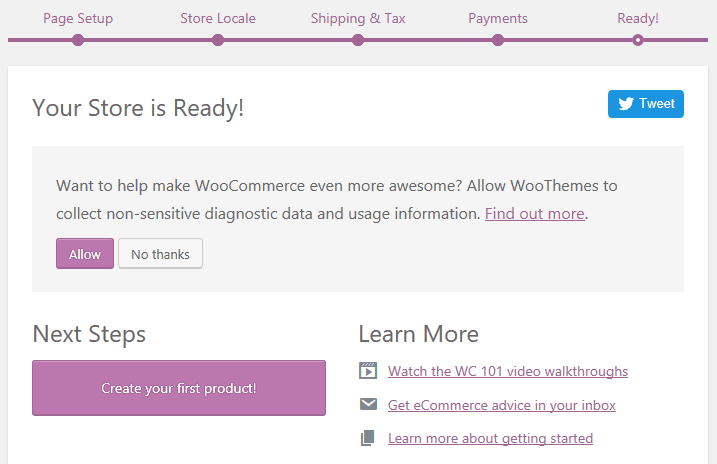Click the Payments step dot

pos(498,40)
